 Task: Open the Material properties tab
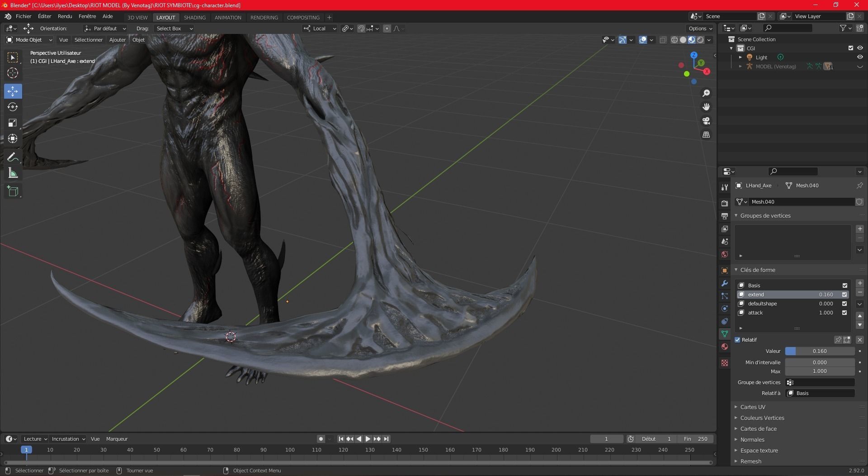click(x=725, y=347)
